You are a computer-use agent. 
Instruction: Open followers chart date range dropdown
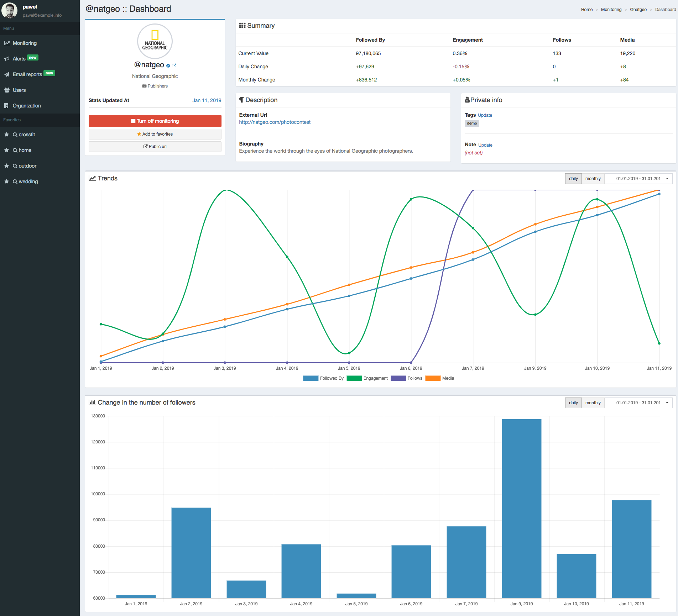tap(638, 403)
